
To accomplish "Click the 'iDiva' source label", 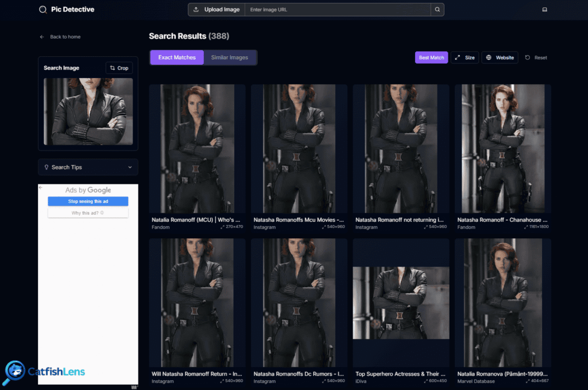I will [x=361, y=381].
